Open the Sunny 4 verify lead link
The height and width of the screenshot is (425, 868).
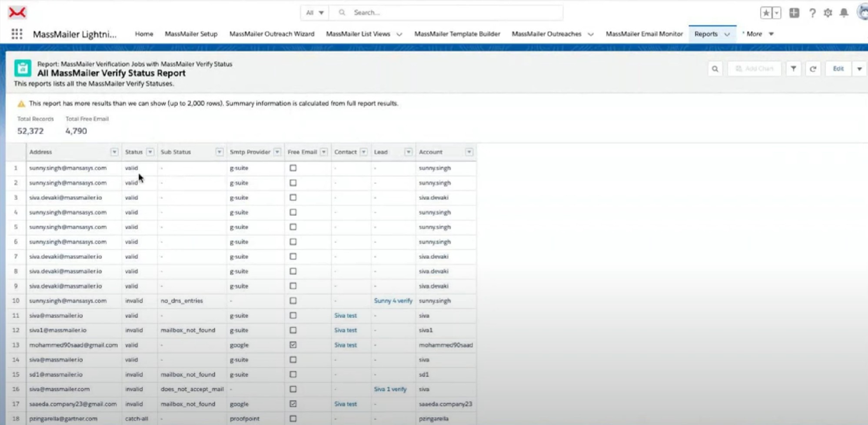pyautogui.click(x=393, y=301)
